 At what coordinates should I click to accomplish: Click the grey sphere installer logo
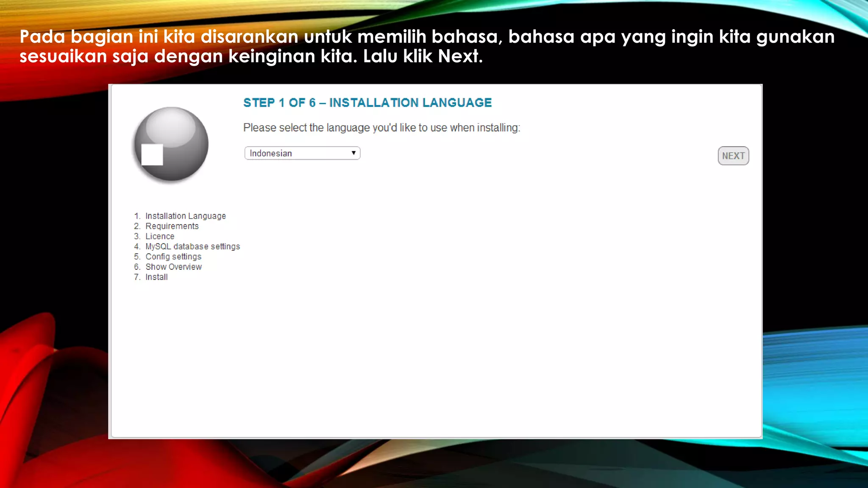tap(171, 144)
